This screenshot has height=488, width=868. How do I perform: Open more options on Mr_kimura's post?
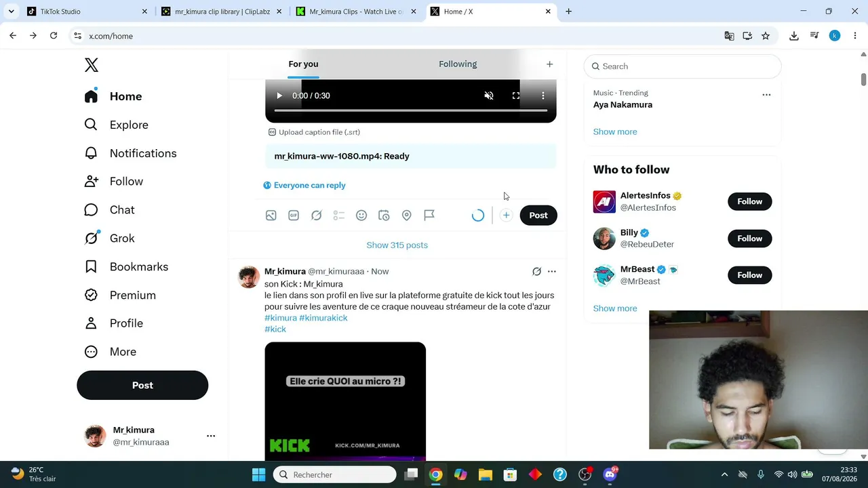(x=552, y=272)
